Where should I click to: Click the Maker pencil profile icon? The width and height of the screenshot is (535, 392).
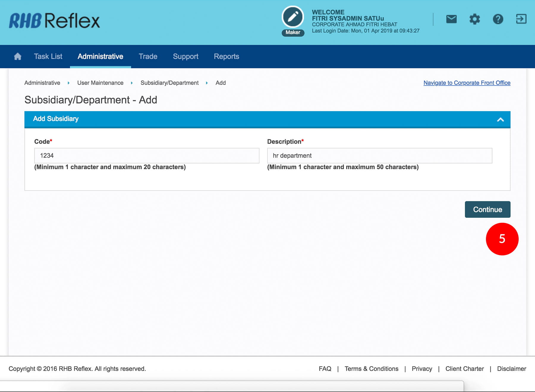pos(293,17)
